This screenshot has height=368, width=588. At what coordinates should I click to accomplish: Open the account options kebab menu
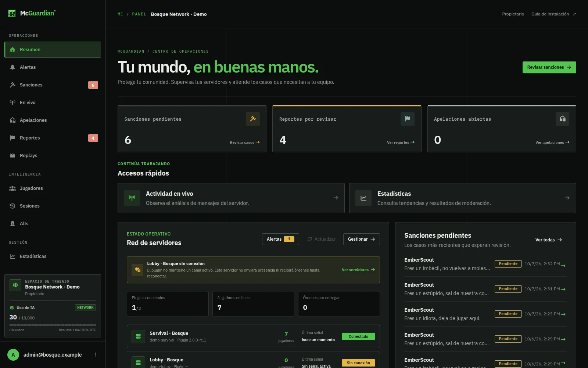pos(95,355)
